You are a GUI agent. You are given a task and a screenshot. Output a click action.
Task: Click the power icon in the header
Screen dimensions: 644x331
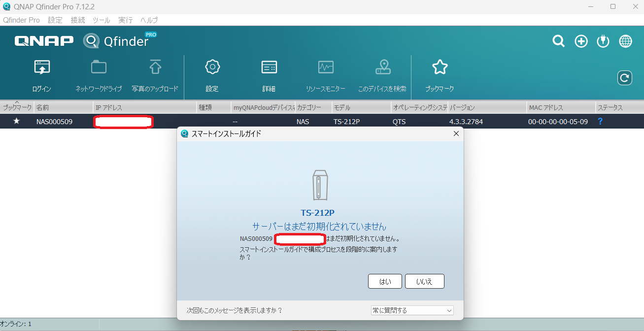(603, 41)
